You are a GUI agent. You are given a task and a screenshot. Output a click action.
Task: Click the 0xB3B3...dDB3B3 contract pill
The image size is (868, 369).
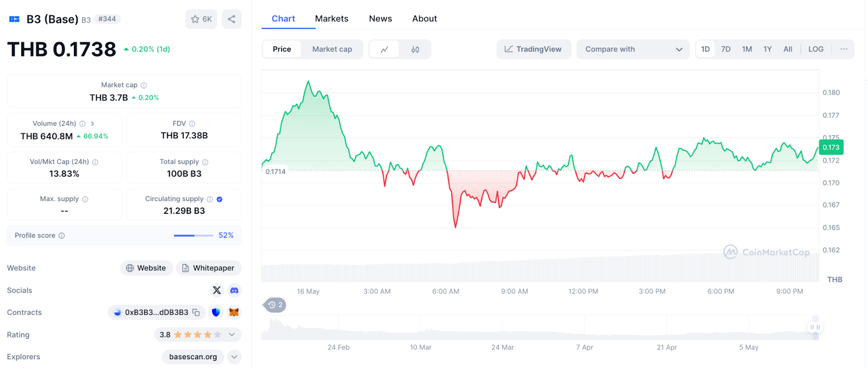point(157,313)
